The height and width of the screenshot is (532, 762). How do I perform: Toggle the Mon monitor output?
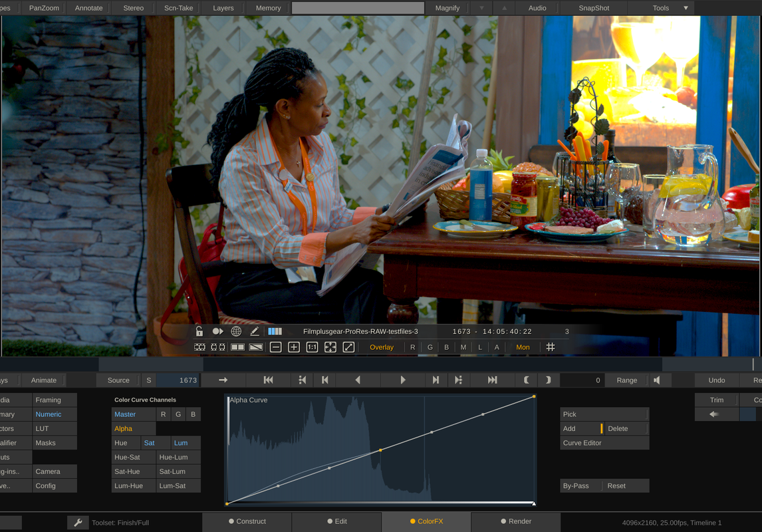[523, 347]
